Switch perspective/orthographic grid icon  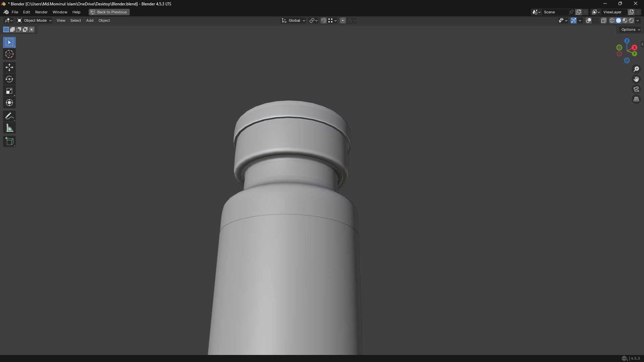pyautogui.click(x=636, y=99)
